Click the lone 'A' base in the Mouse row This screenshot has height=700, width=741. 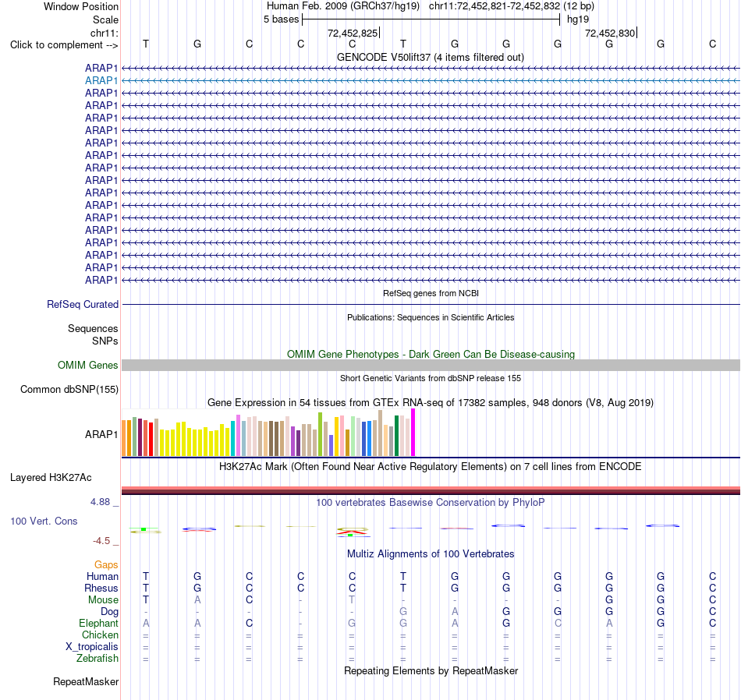click(197, 600)
